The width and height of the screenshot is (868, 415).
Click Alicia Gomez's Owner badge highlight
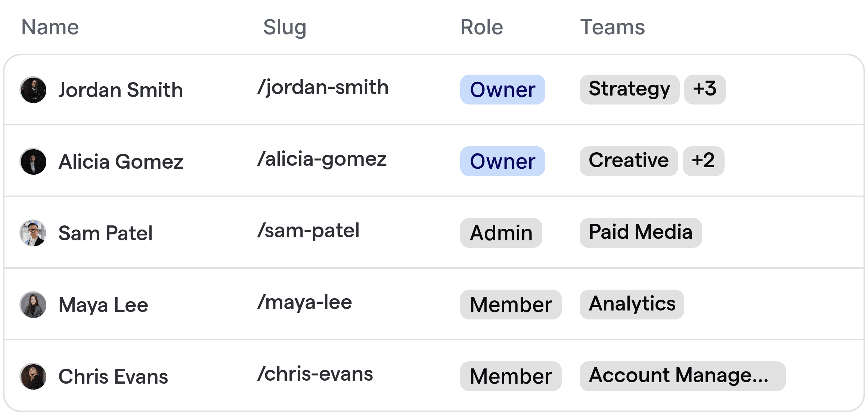[502, 161]
